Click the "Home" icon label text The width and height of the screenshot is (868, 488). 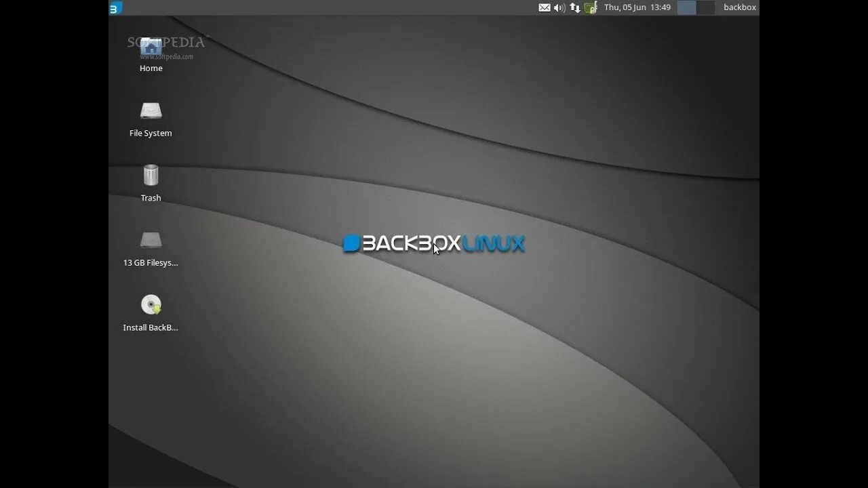click(x=151, y=68)
